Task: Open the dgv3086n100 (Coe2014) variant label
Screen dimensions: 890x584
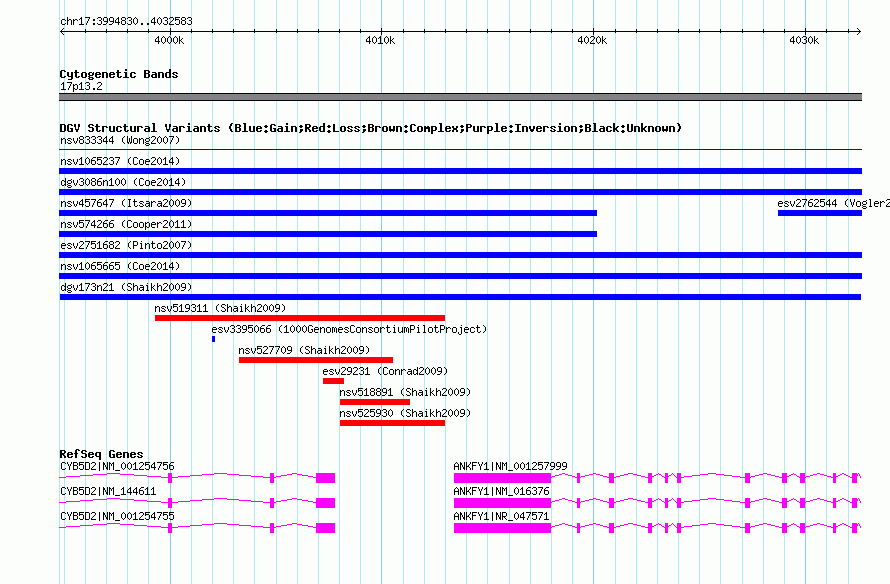Action: coord(123,182)
